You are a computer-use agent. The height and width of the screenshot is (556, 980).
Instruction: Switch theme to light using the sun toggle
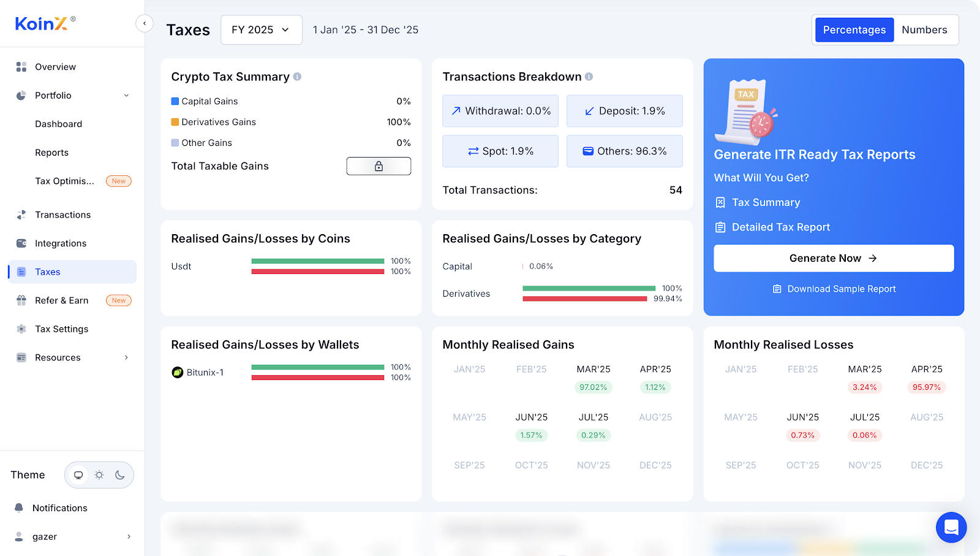click(99, 474)
